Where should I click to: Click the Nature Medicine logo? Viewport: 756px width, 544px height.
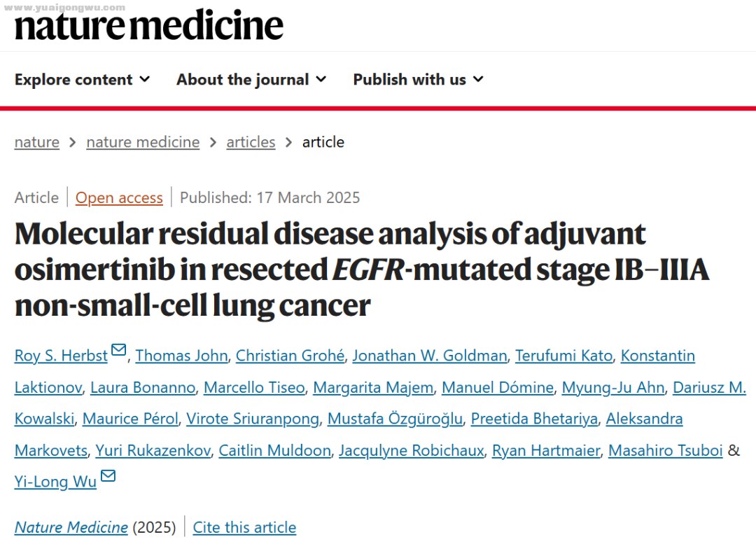(x=149, y=26)
